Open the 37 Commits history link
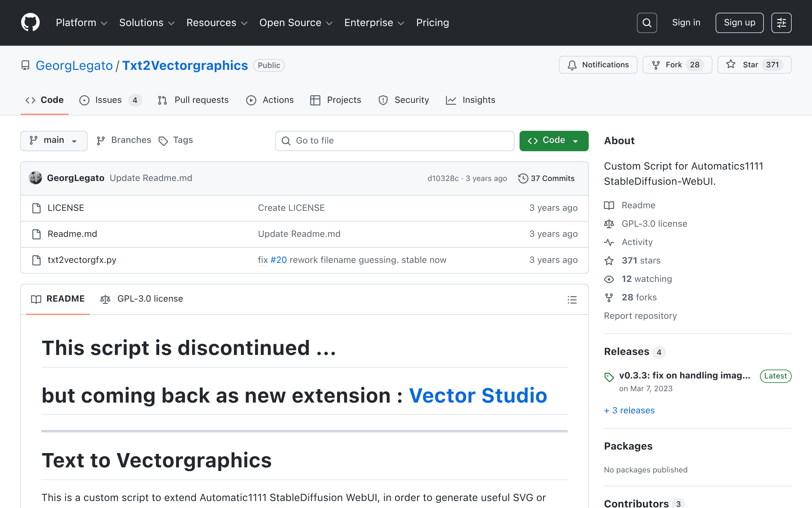Screen dimensions: 812x508 click(546, 178)
